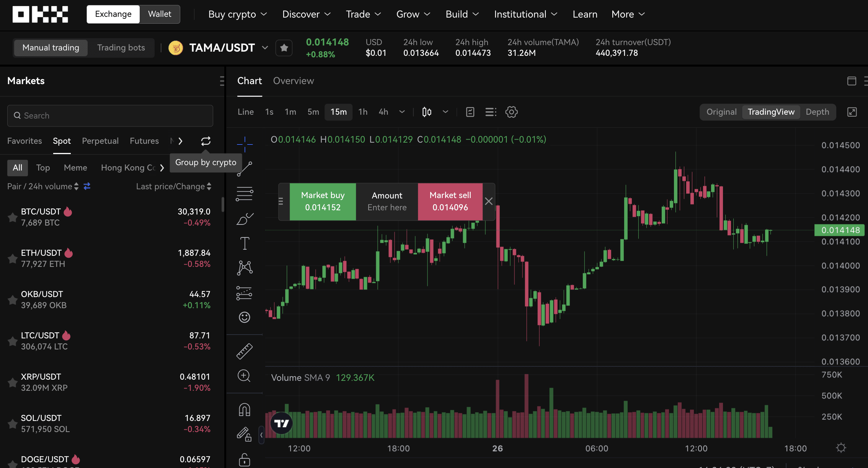Open the pattern drawing tool
This screenshot has height=468, width=868.
click(x=245, y=268)
